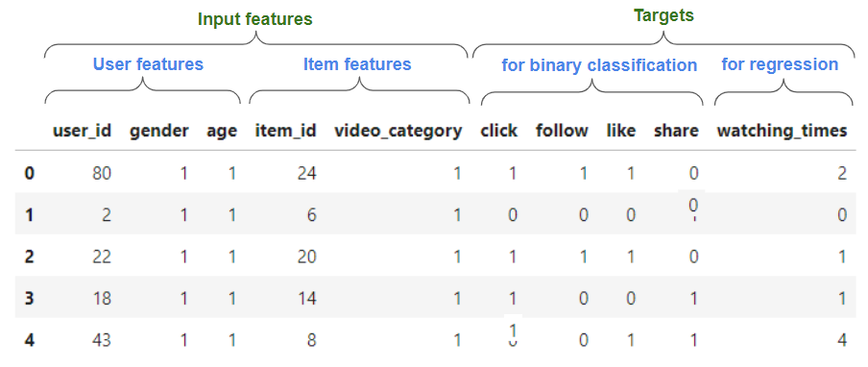Click row index 3
Viewport: 868px width, 367px height.
click(x=30, y=299)
